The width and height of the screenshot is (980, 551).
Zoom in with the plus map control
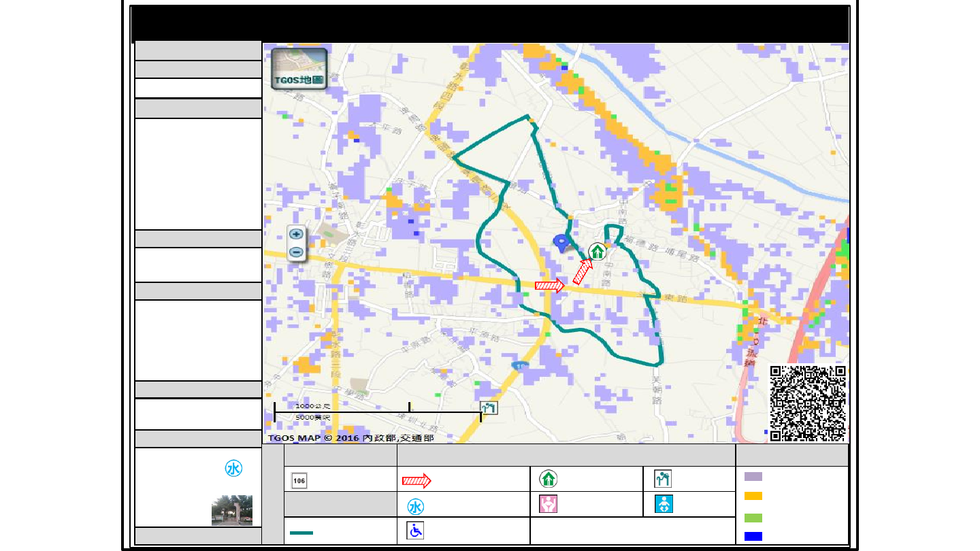click(297, 233)
